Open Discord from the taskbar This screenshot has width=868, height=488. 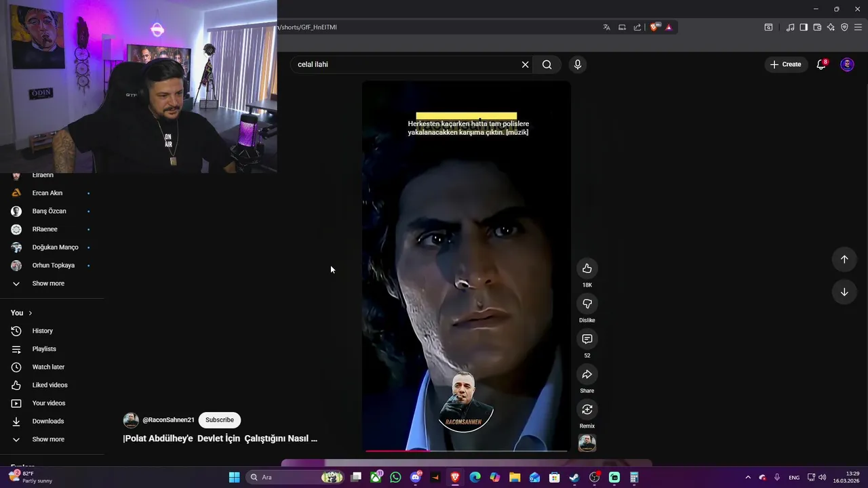[x=416, y=477]
